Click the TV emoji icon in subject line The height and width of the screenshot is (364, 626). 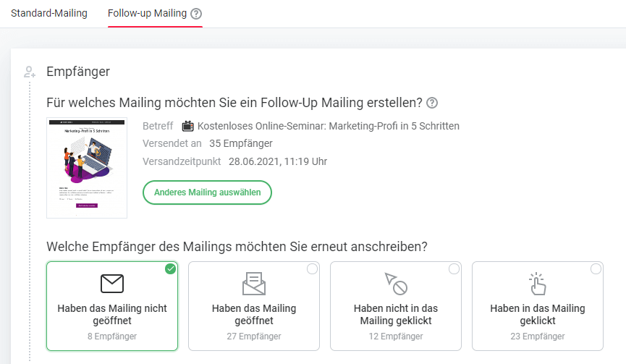click(x=188, y=126)
